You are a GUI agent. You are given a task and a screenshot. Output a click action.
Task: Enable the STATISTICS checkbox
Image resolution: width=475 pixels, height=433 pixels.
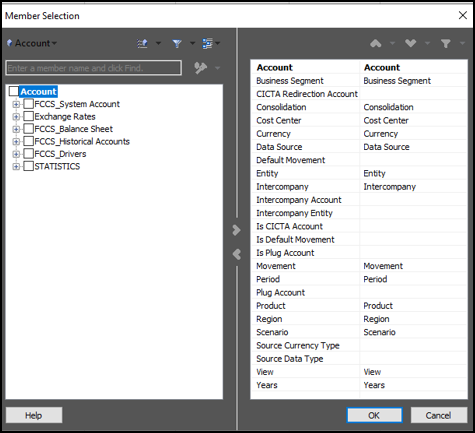pyautogui.click(x=29, y=166)
